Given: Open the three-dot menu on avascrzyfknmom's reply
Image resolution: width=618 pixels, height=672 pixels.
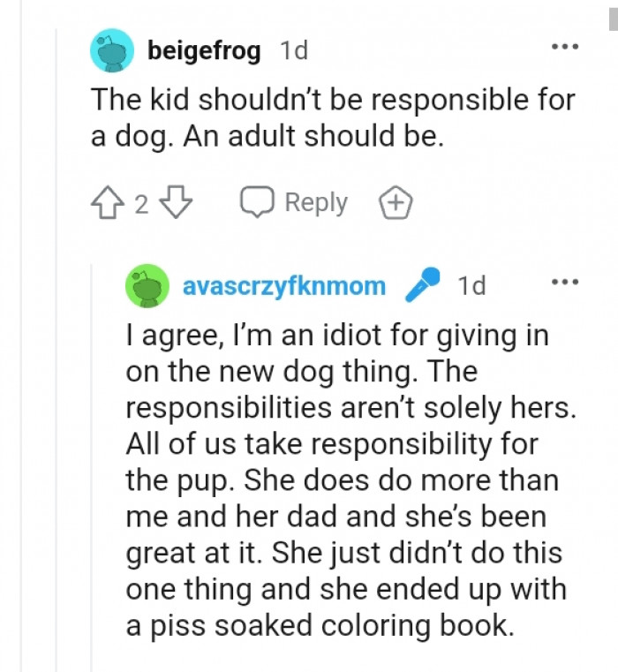Looking at the screenshot, I should click(564, 282).
